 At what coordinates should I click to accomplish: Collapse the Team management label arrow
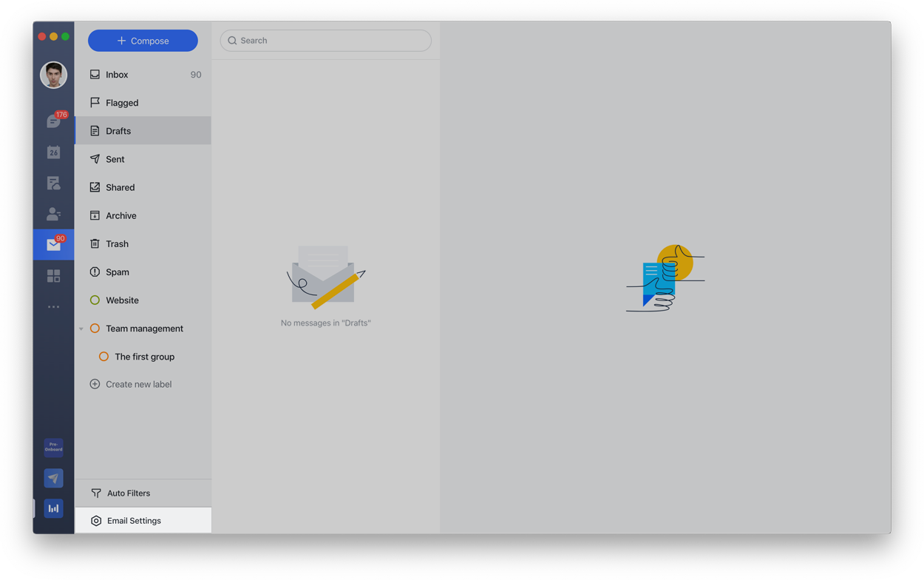pos(81,328)
